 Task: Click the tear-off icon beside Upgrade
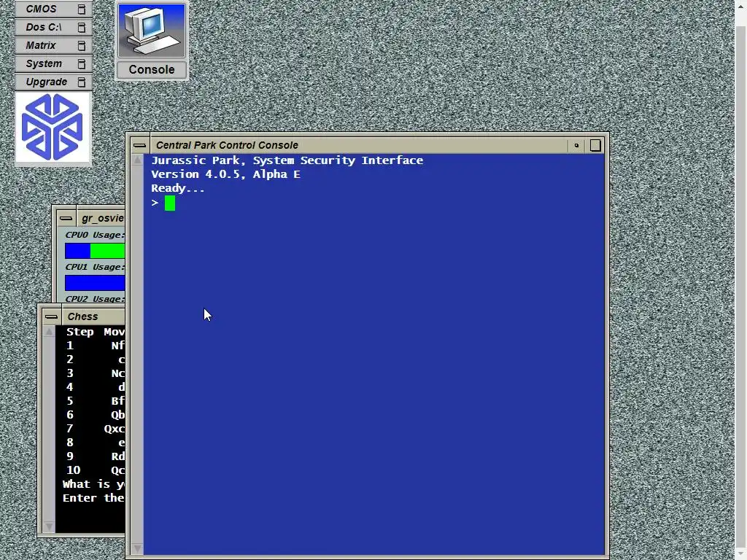coord(82,82)
